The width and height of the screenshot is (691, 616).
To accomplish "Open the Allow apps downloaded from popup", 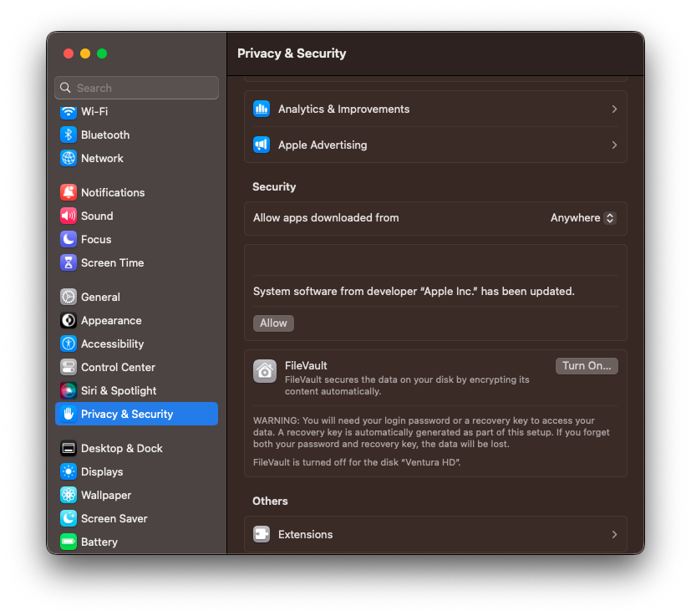I will pyautogui.click(x=583, y=218).
